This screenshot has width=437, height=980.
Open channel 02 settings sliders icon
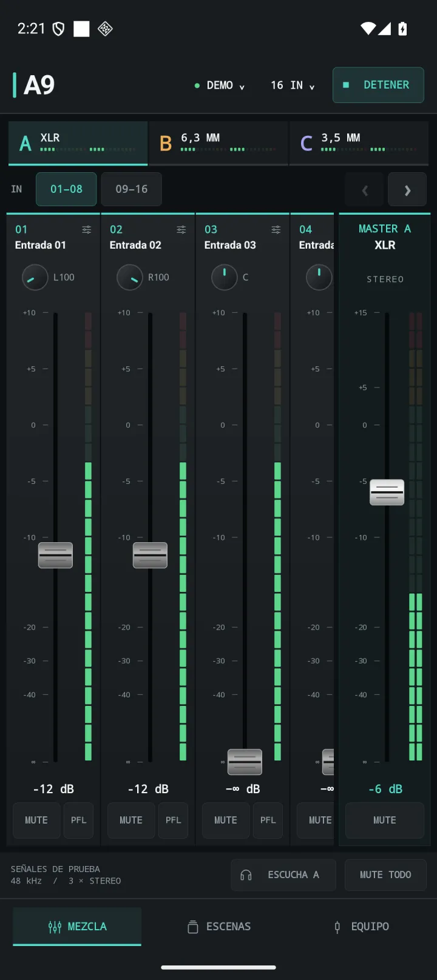tap(181, 229)
